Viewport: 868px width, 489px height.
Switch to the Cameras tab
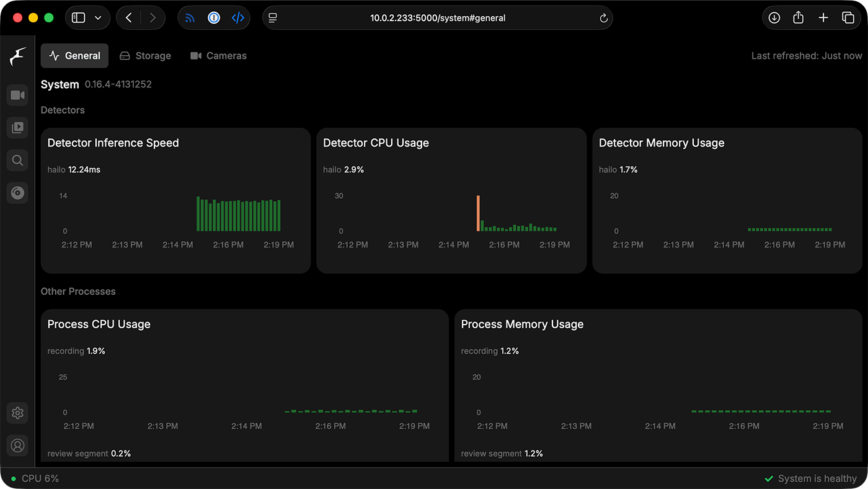(218, 56)
